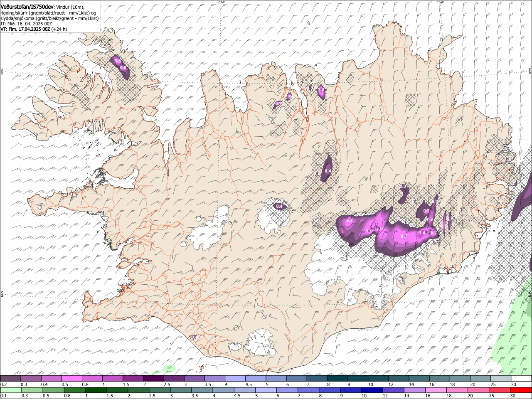
Task: Select the dark teal 8 swatch, snow scale
Action: click(337, 378)
